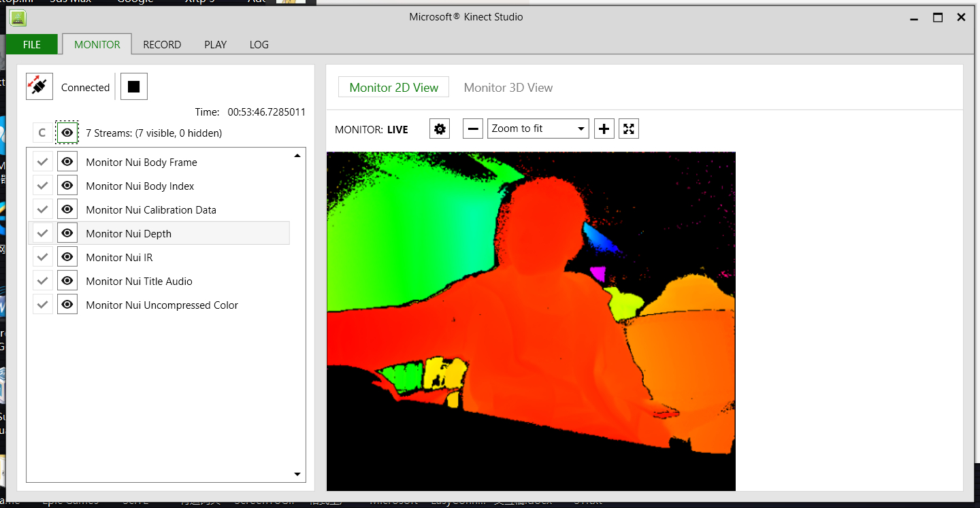Viewport: 980px width, 508px height.
Task: Switch to the PLAY tab
Action: 215,44
